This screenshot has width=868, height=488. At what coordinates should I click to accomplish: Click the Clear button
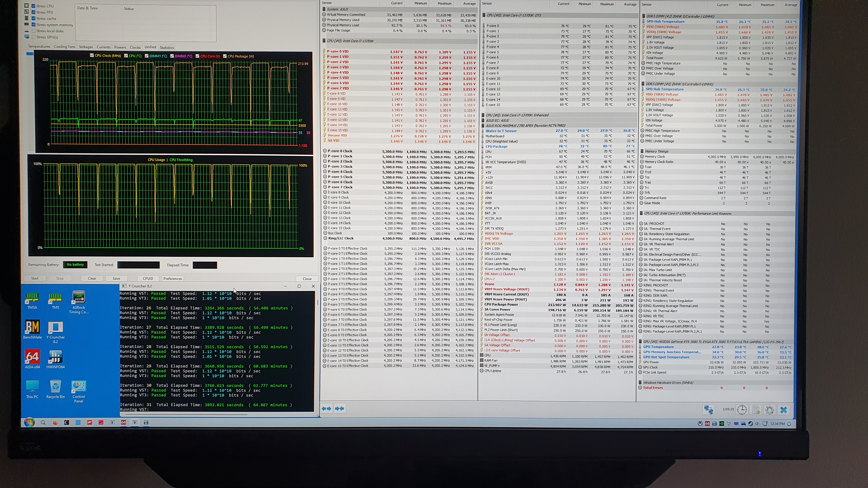92,278
